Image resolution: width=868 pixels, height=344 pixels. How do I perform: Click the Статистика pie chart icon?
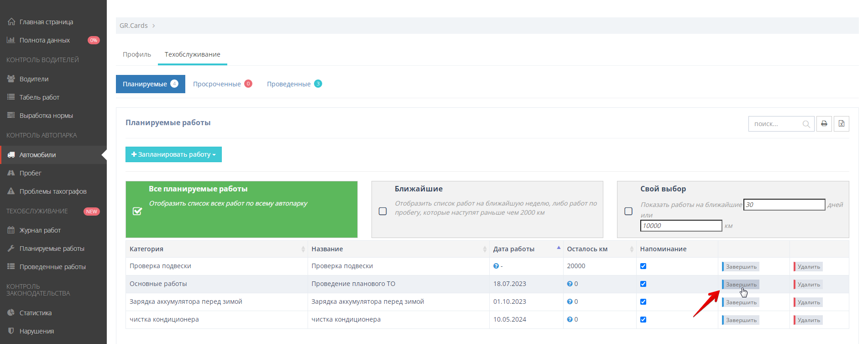click(x=11, y=313)
